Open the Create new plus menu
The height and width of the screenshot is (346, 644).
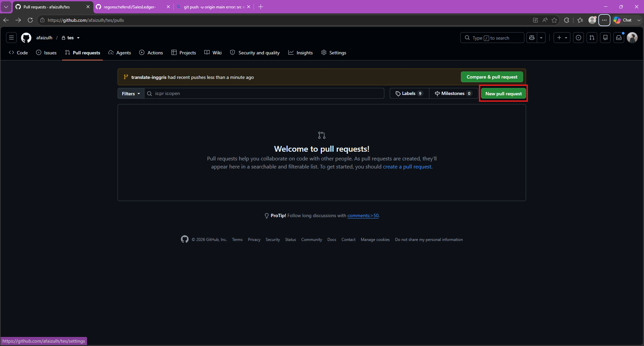562,38
